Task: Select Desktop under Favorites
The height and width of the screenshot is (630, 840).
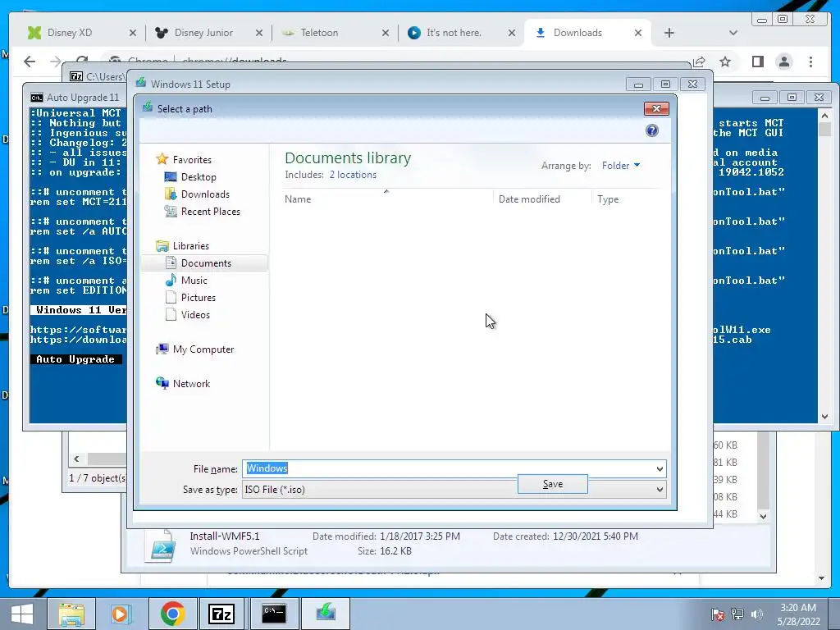Action: click(199, 177)
